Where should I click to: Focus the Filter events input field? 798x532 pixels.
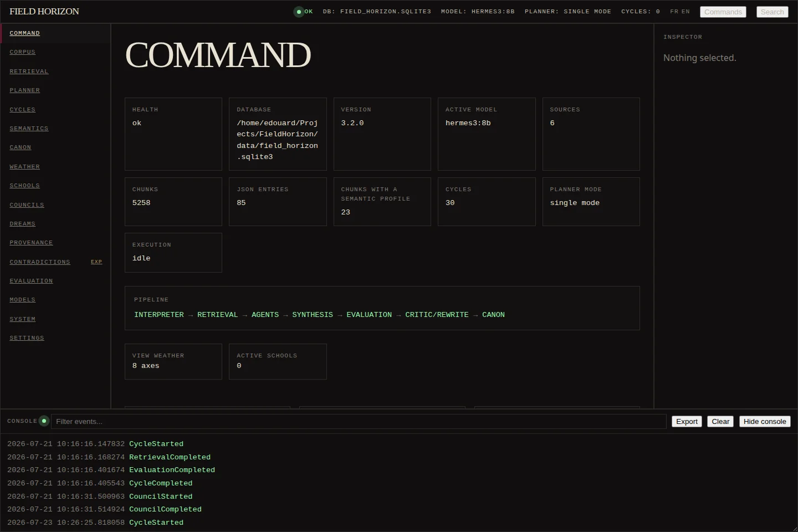359,421
